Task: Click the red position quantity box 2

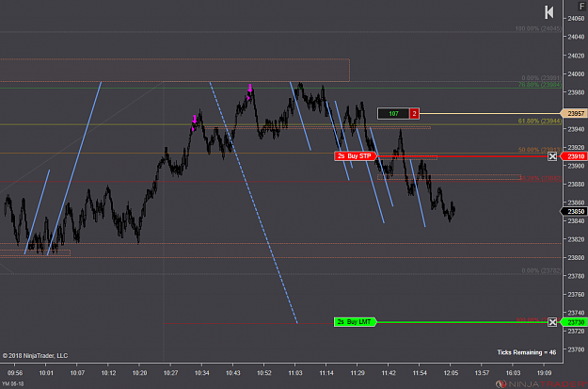Action: [414, 114]
